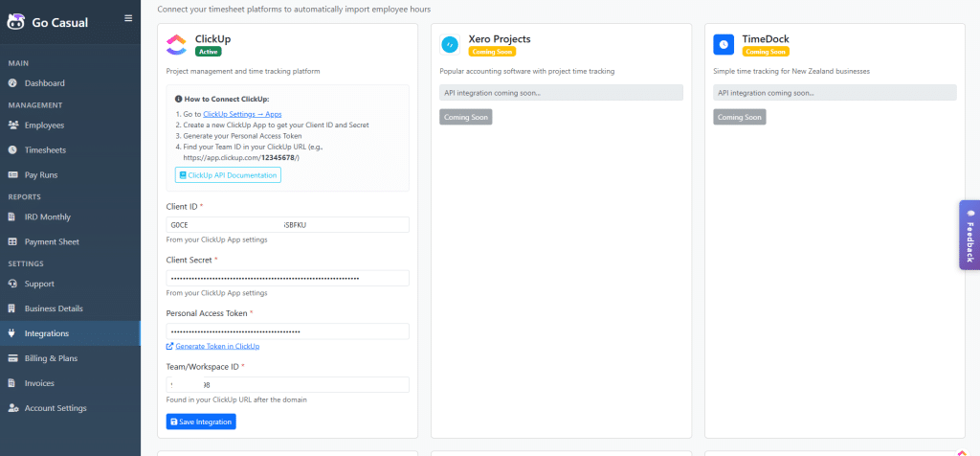Click the Xero Projects logo icon
The height and width of the screenshot is (456, 980).
pos(450,44)
